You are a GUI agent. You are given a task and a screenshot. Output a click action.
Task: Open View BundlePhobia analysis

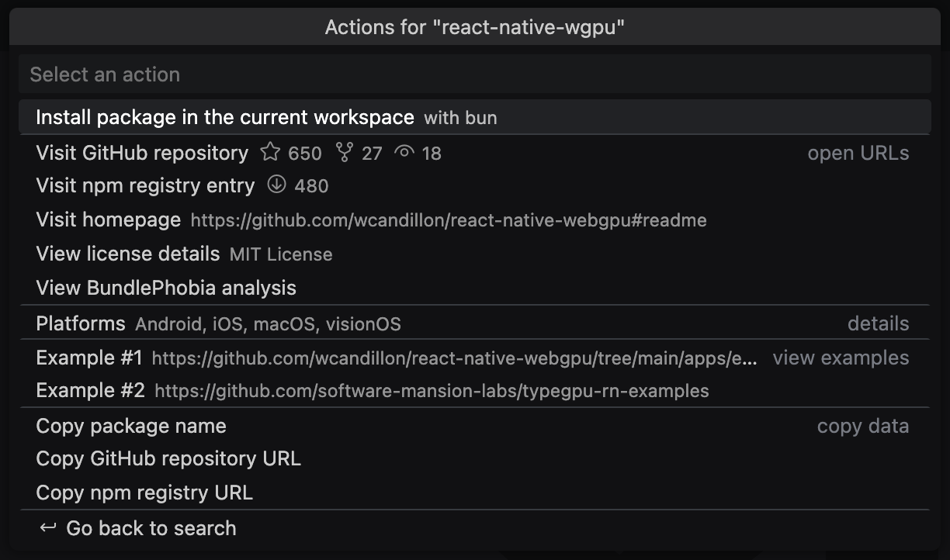474,289
